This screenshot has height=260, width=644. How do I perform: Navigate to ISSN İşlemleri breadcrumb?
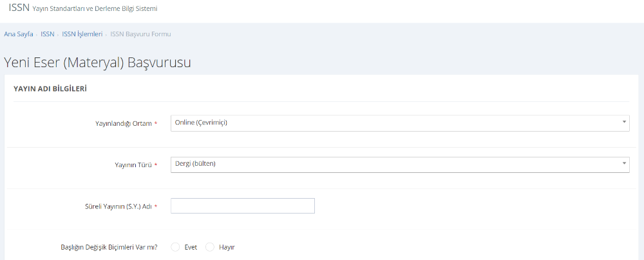[x=82, y=34]
